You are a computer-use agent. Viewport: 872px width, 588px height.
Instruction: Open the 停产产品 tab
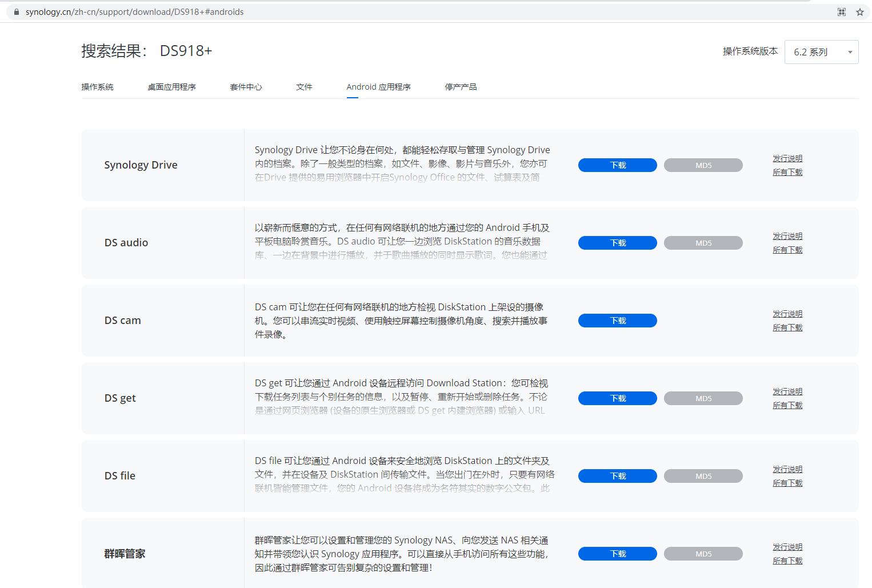point(461,87)
